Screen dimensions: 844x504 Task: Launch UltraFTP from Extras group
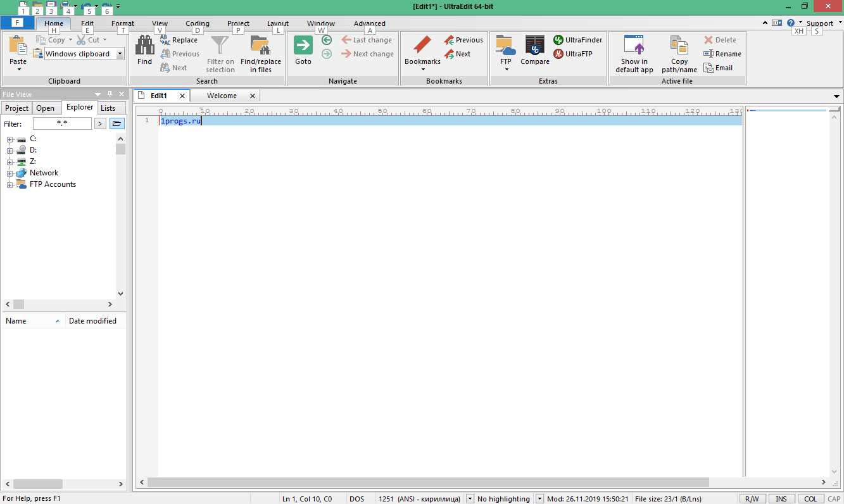[x=572, y=54]
